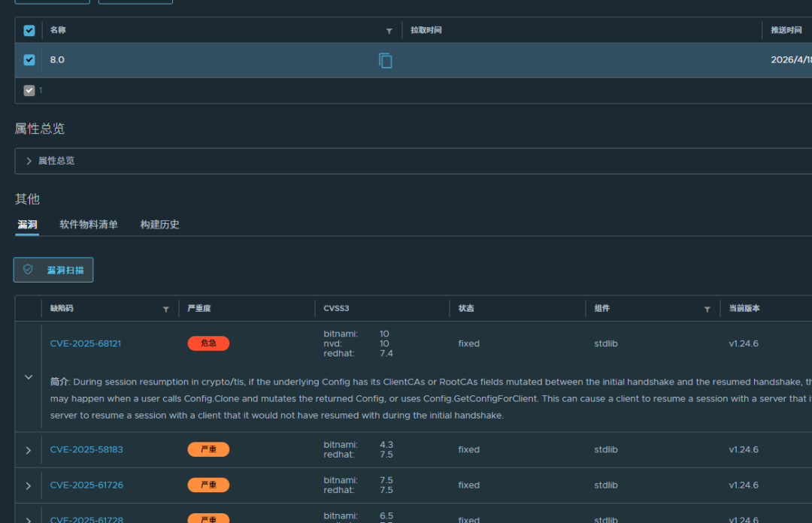Sort by the CVSS3 column header
The height and width of the screenshot is (523, 812).
[336, 309]
